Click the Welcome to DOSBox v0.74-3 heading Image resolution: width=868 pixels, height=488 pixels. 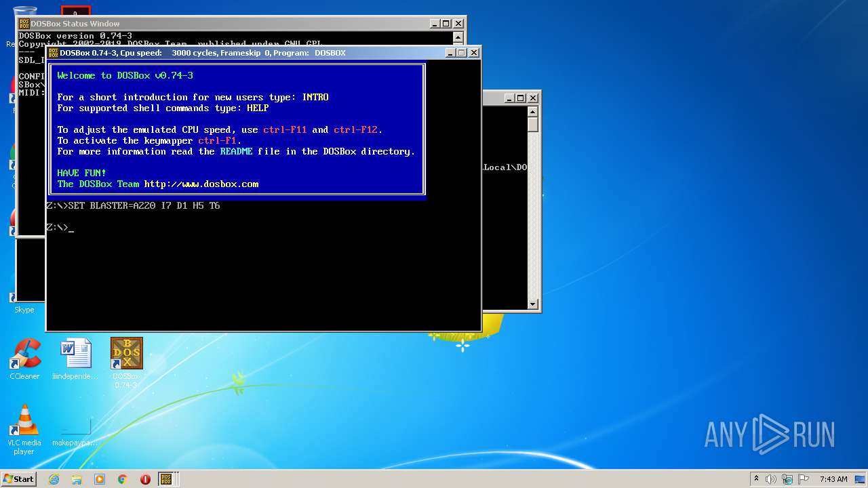point(125,76)
